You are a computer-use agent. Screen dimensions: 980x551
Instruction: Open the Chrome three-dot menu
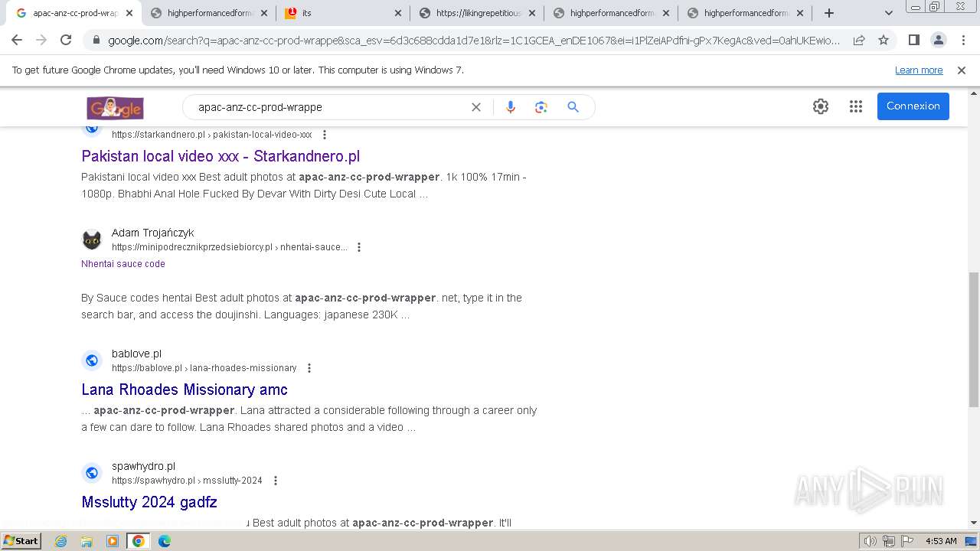tap(963, 40)
